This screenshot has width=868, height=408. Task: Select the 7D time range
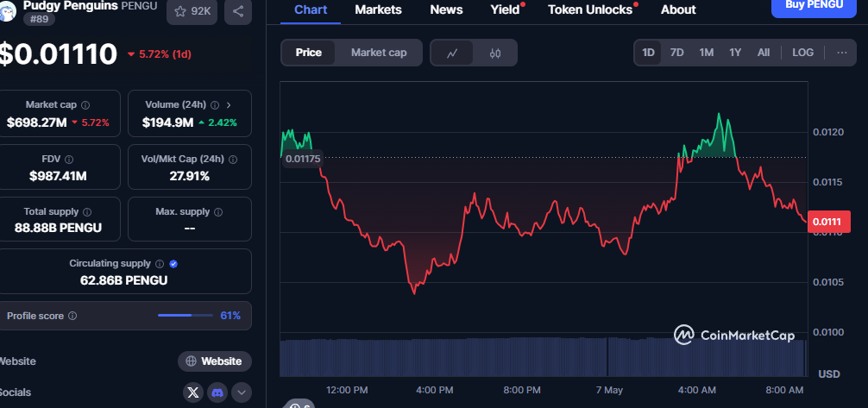(x=677, y=53)
